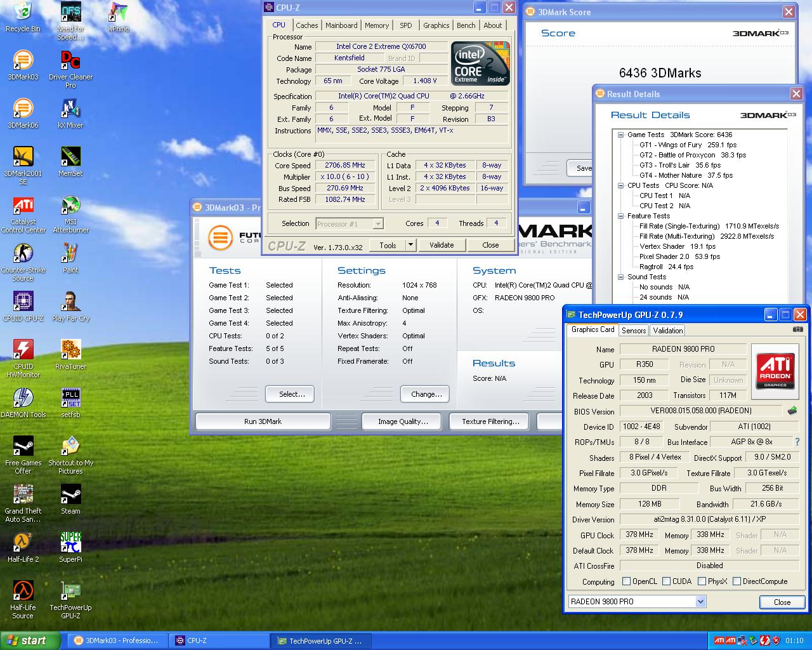The image size is (812, 650).
Task: Launch SuperPi desktop icon
Action: coord(70,548)
